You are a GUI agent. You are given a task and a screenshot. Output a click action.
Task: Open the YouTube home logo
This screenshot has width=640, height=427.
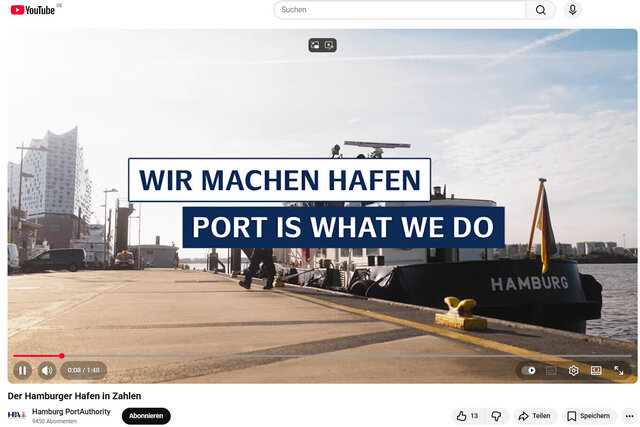tap(33, 10)
